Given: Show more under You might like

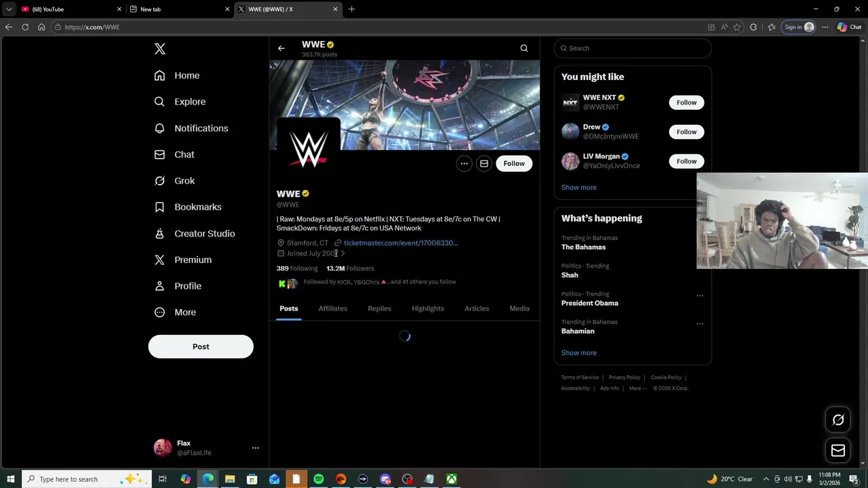Looking at the screenshot, I should (579, 188).
